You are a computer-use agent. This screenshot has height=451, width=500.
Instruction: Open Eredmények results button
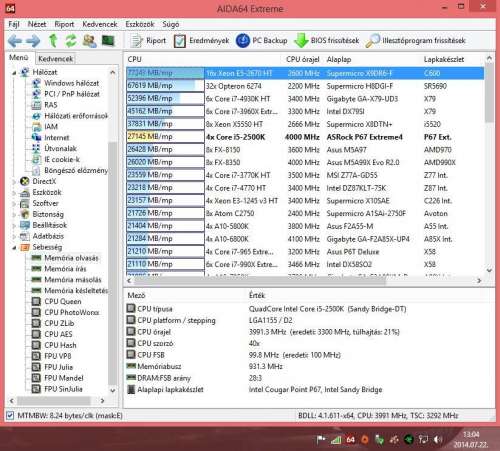(x=201, y=41)
